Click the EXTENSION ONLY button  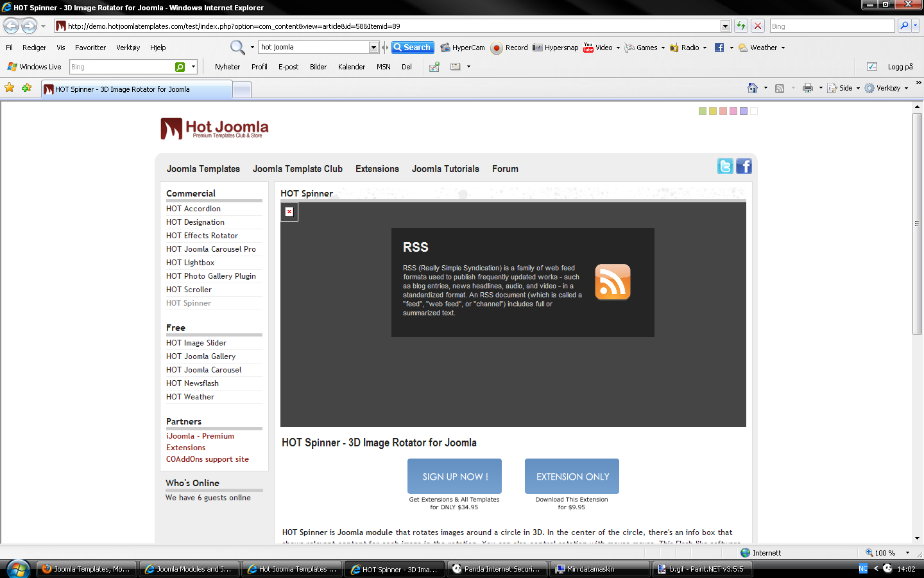coord(572,477)
